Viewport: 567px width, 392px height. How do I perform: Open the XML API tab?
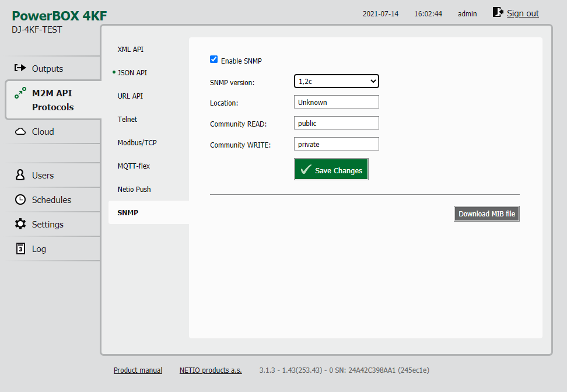tap(131, 50)
